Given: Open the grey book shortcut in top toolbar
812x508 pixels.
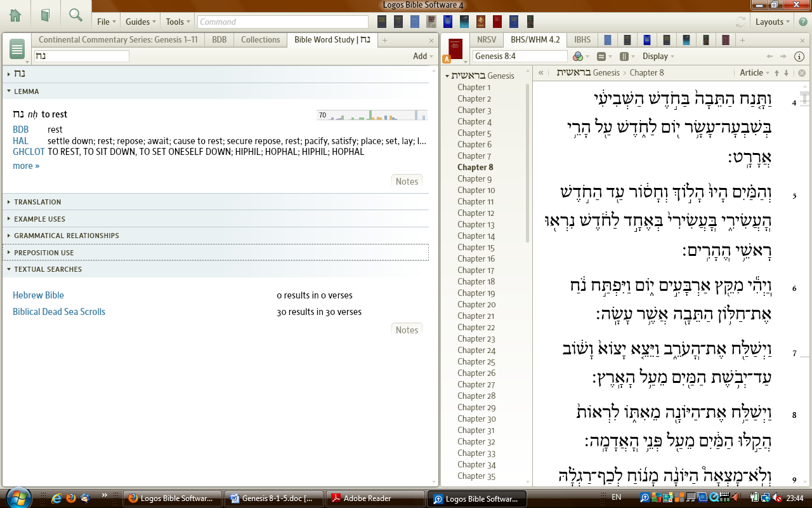Looking at the screenshot, I should [431, 22].
